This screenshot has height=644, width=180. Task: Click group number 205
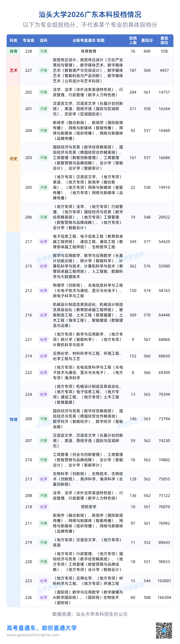[x=28, y=187]
